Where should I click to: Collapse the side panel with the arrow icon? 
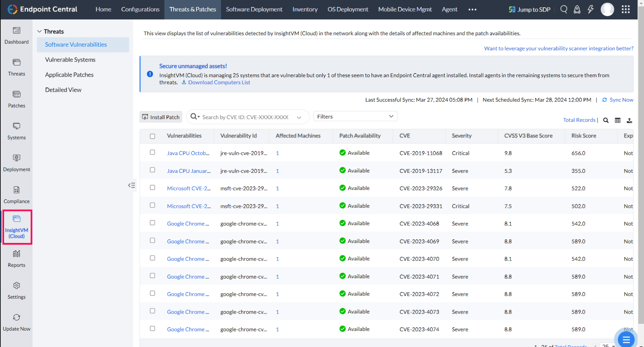coord(132,185)
